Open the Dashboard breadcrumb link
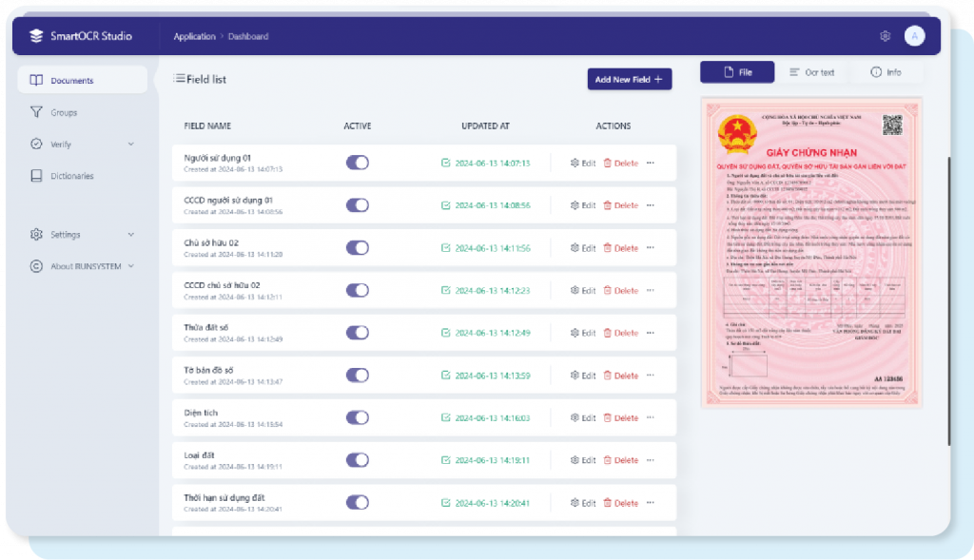This screenshot has width=974, height=560. click(248, 36)
